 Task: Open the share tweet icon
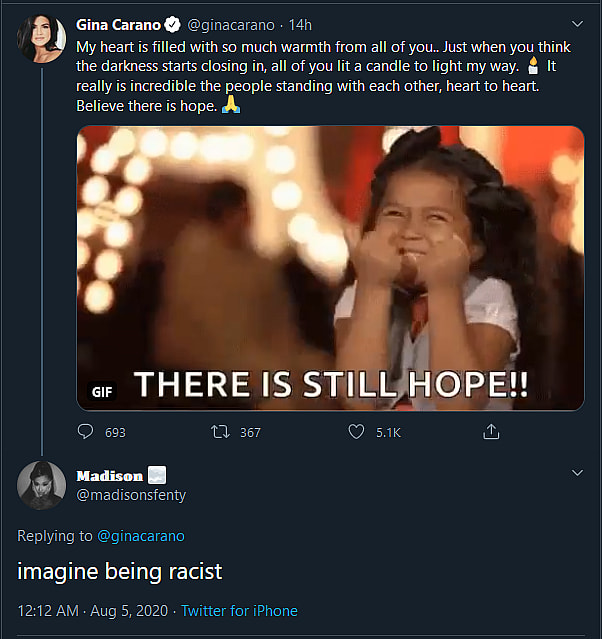point(491,432)
